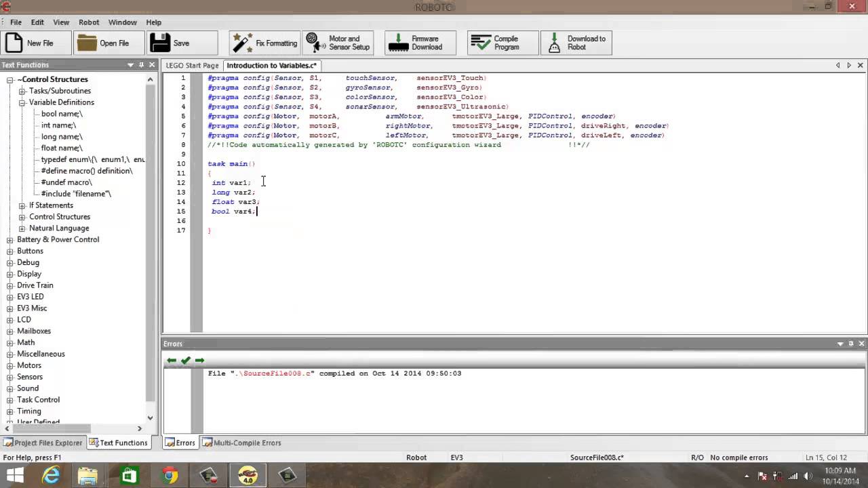
Task: Expand the Sensors category
Action: pyautogui.click(x=10, y=377)
